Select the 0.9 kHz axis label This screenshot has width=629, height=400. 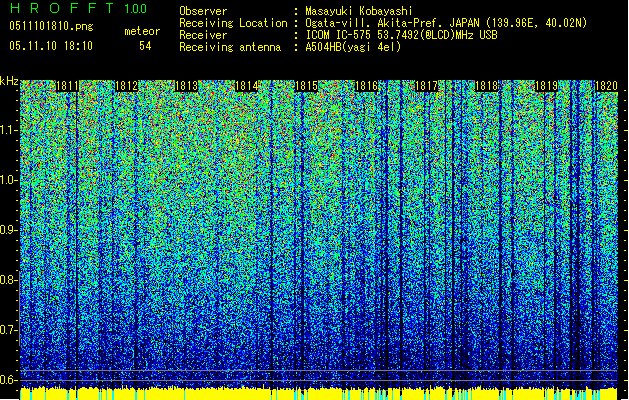point(8,230)
